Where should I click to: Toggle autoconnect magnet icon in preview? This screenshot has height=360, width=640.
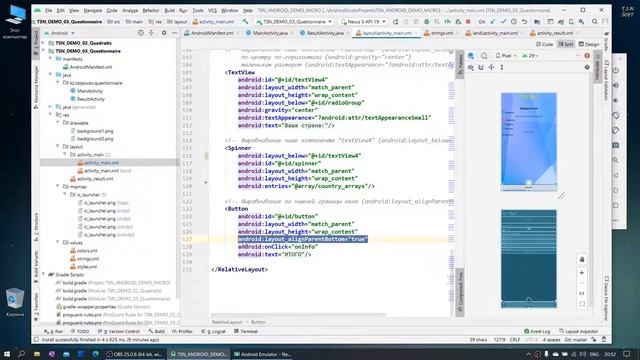pos(481,67)
